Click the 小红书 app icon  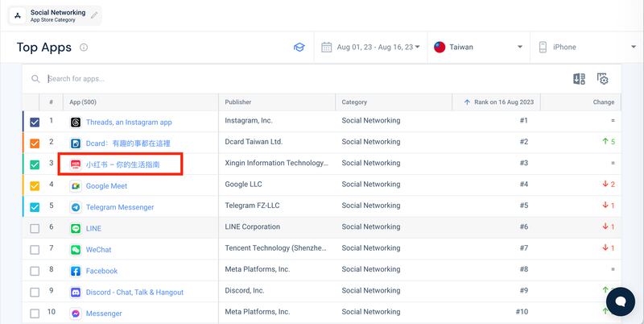coord(76,164)
